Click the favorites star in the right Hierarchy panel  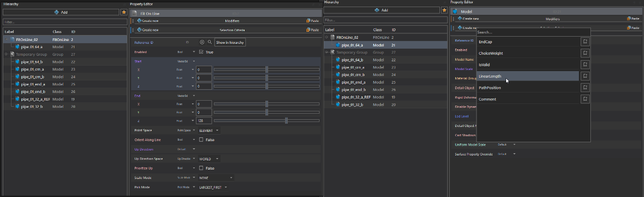[444, 10]
